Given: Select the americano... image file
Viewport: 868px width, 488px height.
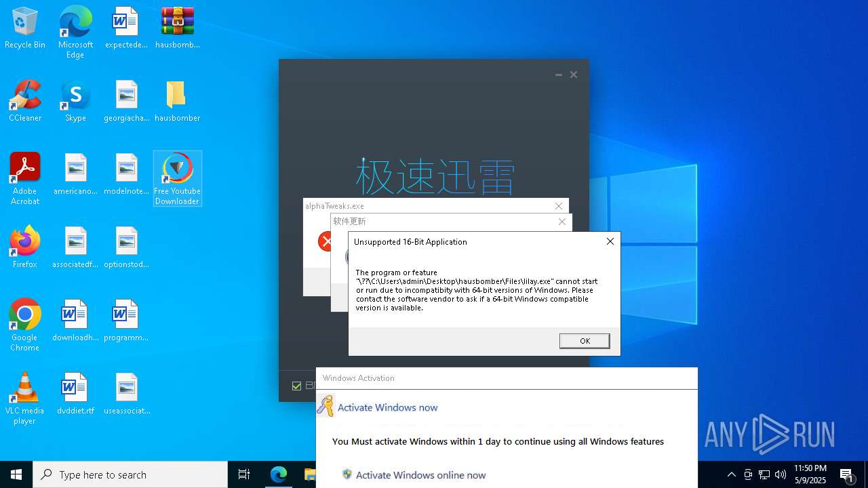Looking at the screenshot, I should (x=75, y=175).
